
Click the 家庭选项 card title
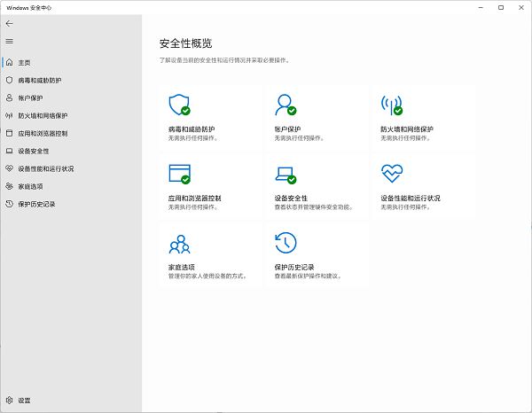point(182,267)
